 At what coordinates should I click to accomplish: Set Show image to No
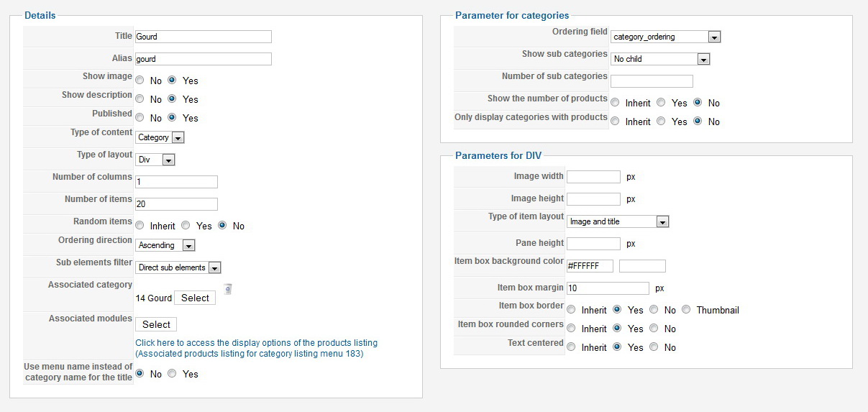click(x=140, y=81)
